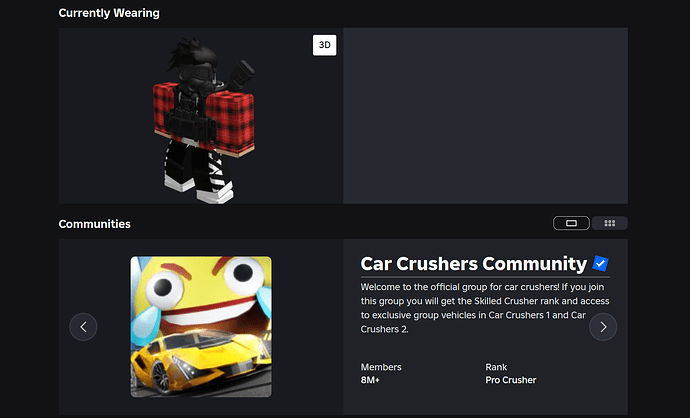Click the empty worn items panel
The width and height of the screenshot is (690, 418).
click(485, 116)
